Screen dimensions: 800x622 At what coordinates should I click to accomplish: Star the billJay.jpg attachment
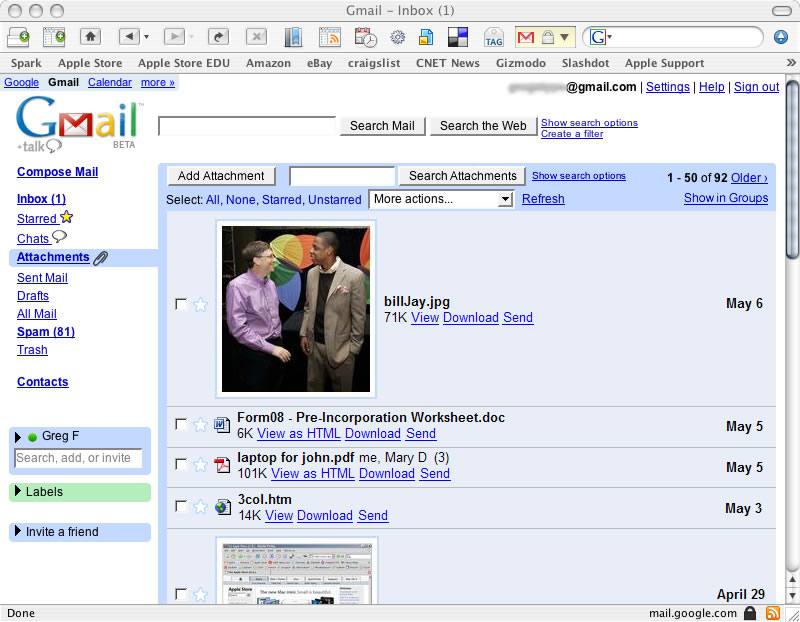200,305
